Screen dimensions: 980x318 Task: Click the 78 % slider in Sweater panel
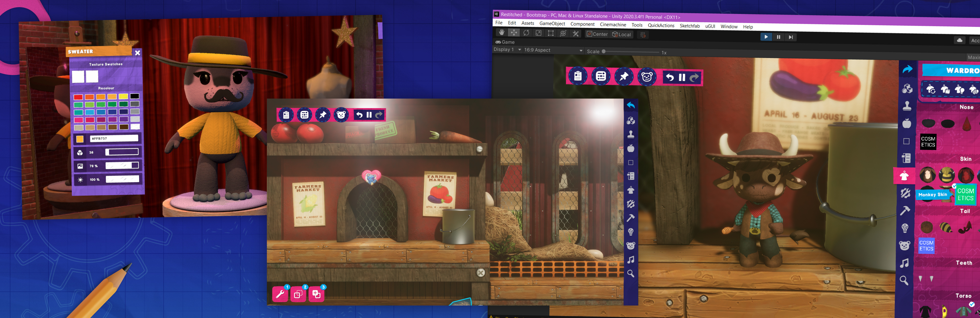click(122, 165)
